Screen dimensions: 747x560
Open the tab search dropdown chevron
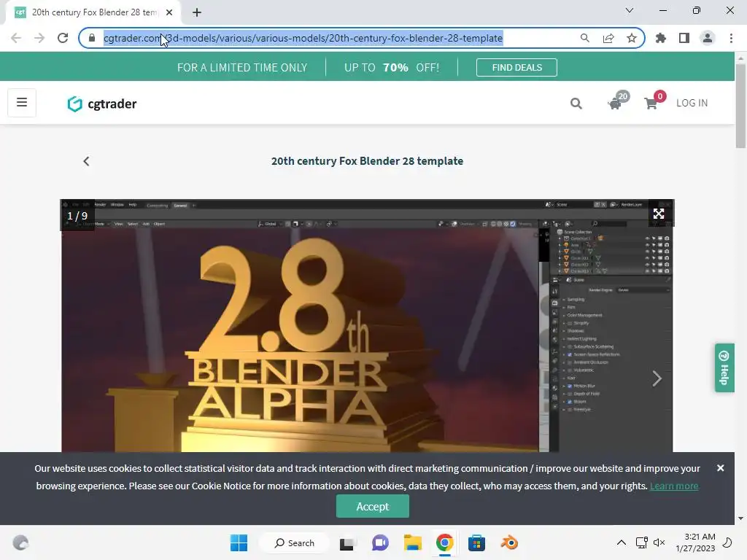(x=630, y=10)
